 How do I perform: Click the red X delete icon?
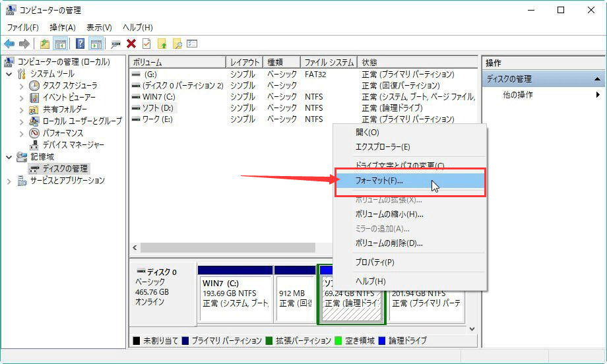click(x=131, y=44)
